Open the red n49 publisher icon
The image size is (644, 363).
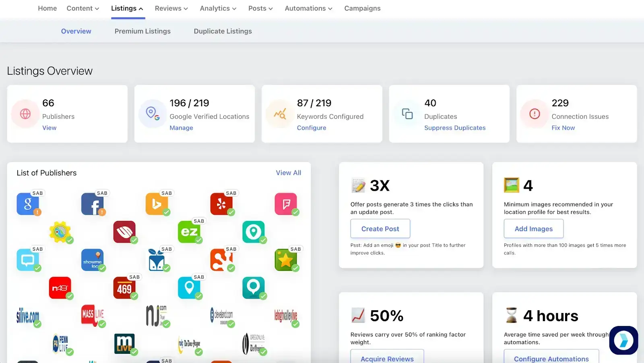(x=60, y=288)
